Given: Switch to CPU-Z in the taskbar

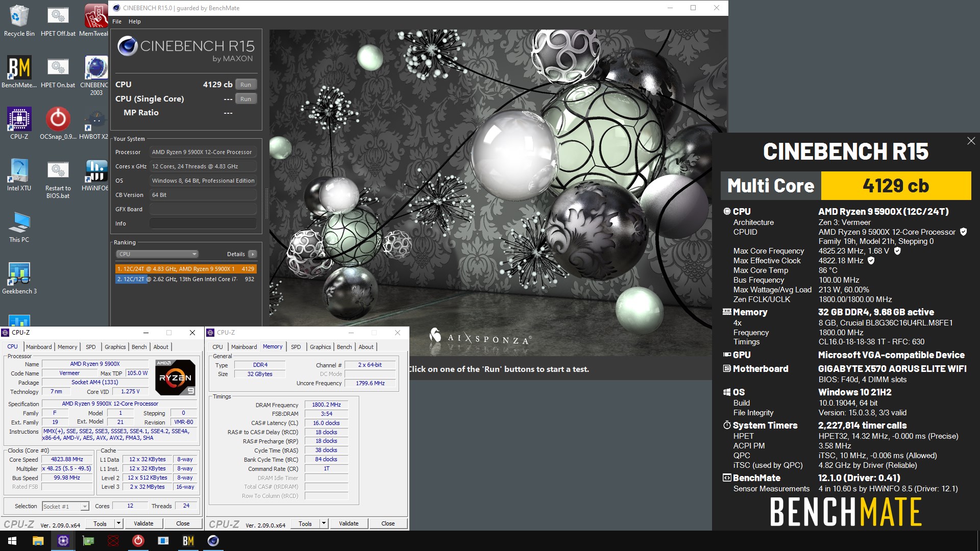Looking at the screenshot, I should point(63,541).
